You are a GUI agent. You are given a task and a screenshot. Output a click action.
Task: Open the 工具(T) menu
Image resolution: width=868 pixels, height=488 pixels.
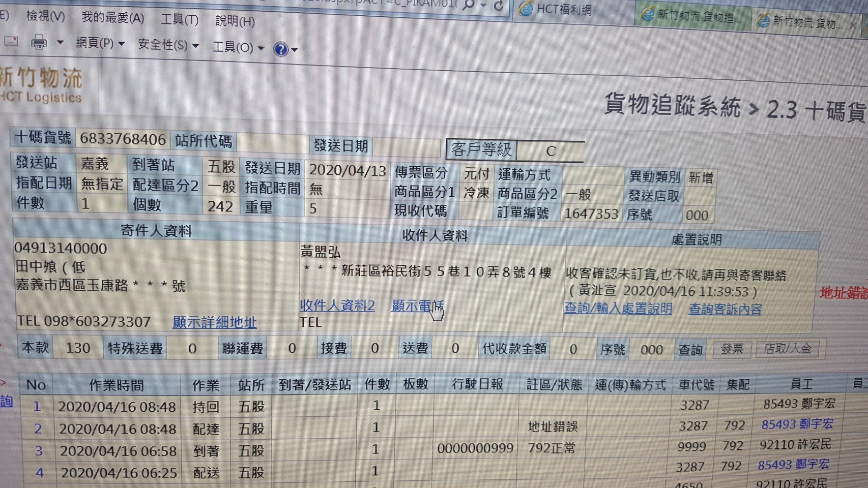180,20
